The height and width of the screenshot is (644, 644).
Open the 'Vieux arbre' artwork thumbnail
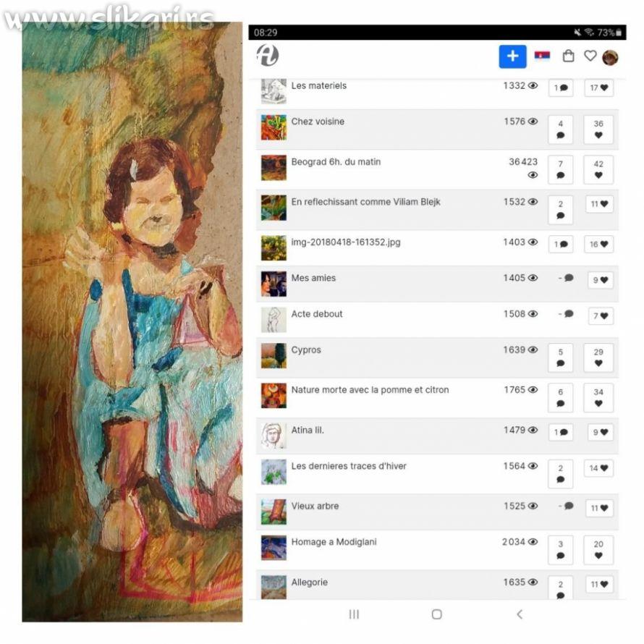[x=274, y=512]
